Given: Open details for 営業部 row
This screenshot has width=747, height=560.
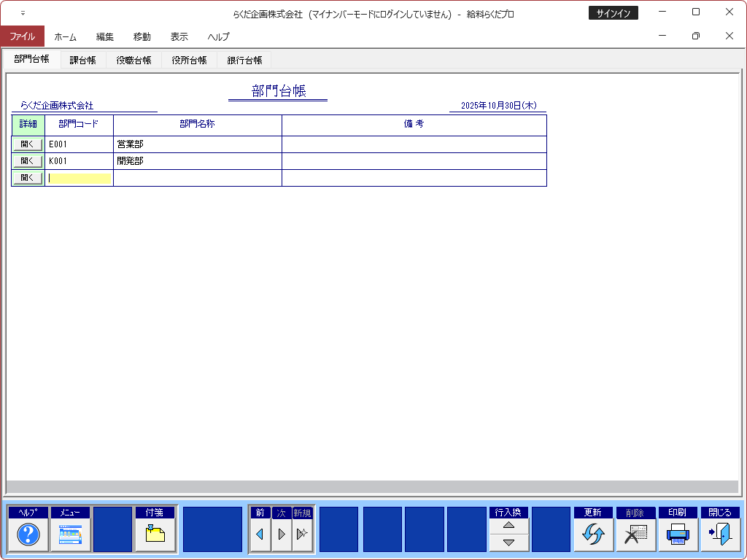Looking at the screenshot, I should (28, 144).
